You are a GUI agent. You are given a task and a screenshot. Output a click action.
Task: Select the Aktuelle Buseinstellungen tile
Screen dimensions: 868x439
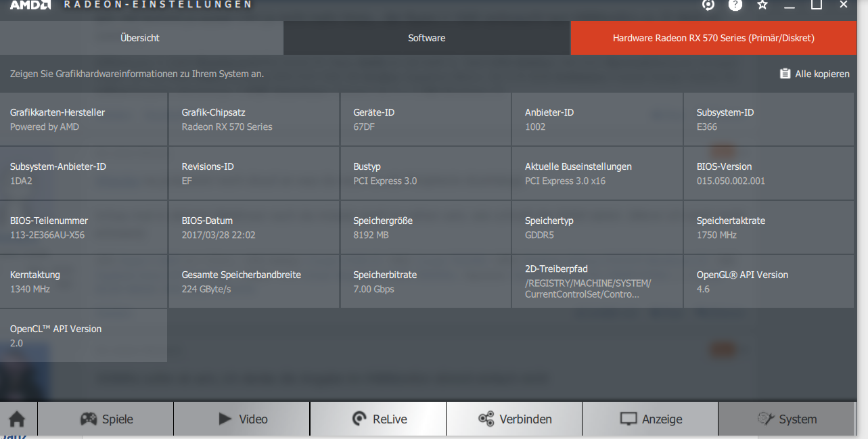click(597, 173)
